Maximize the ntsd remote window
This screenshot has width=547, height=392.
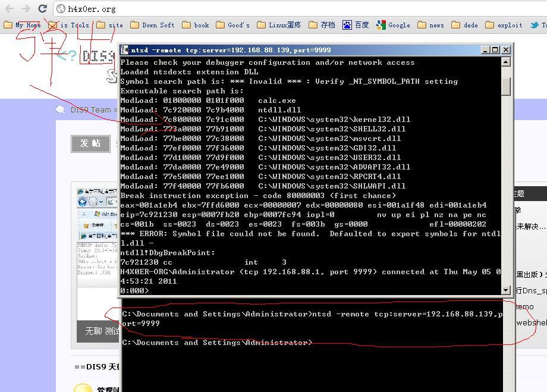[495, 50]
